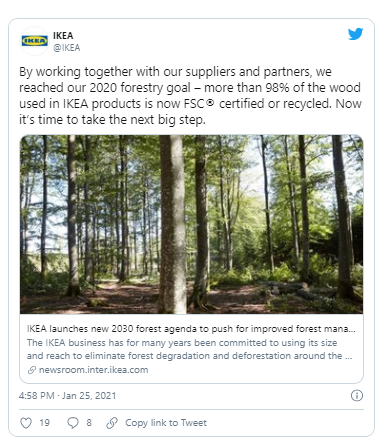The width and height of the screenshot is (386, 446).
Task: Select the Copy link to Tweet text
Action: pos(166,423)
